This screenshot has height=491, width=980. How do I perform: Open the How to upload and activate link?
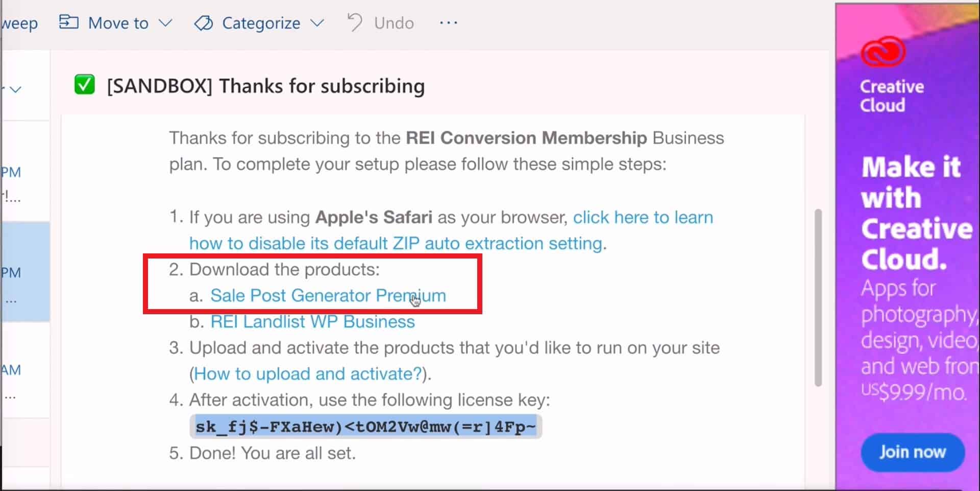[x=308, y=373]
